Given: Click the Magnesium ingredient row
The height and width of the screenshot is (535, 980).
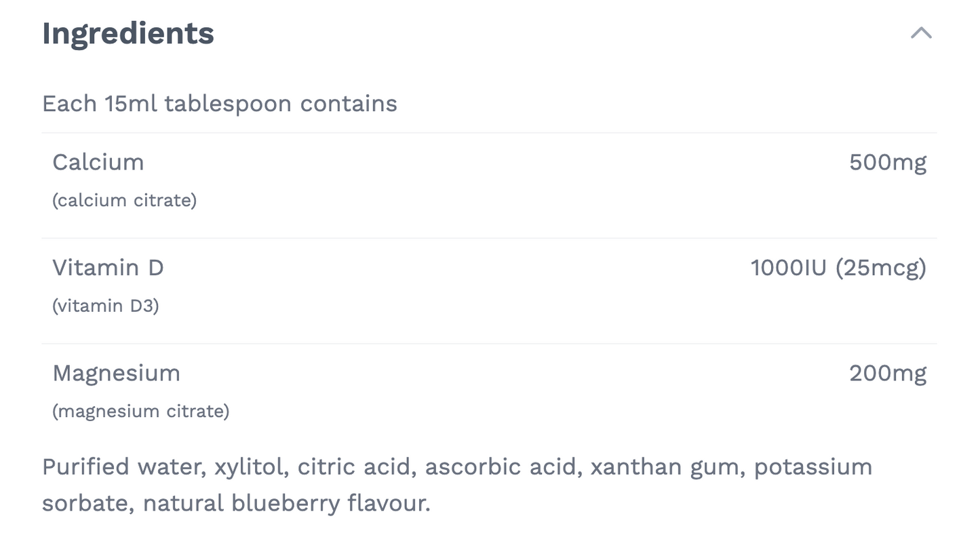Looking at the screenshot, I should click(116, 372).
